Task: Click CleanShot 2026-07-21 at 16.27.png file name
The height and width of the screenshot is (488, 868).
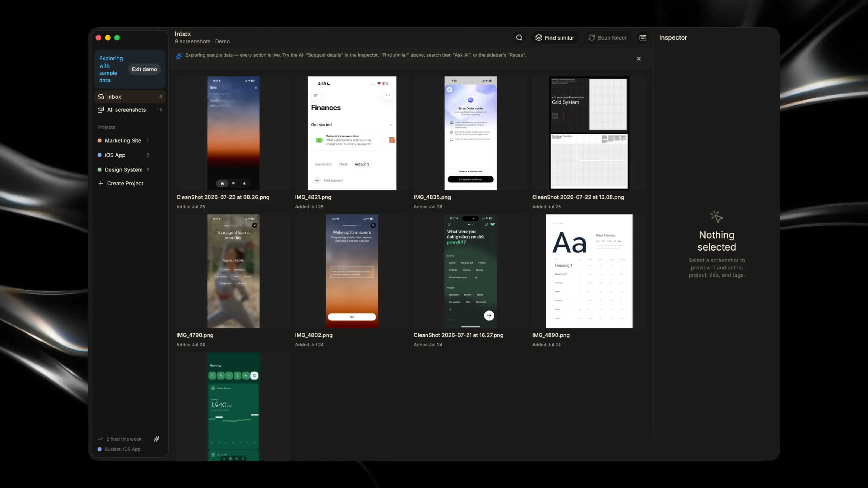Action: (458, 335)
